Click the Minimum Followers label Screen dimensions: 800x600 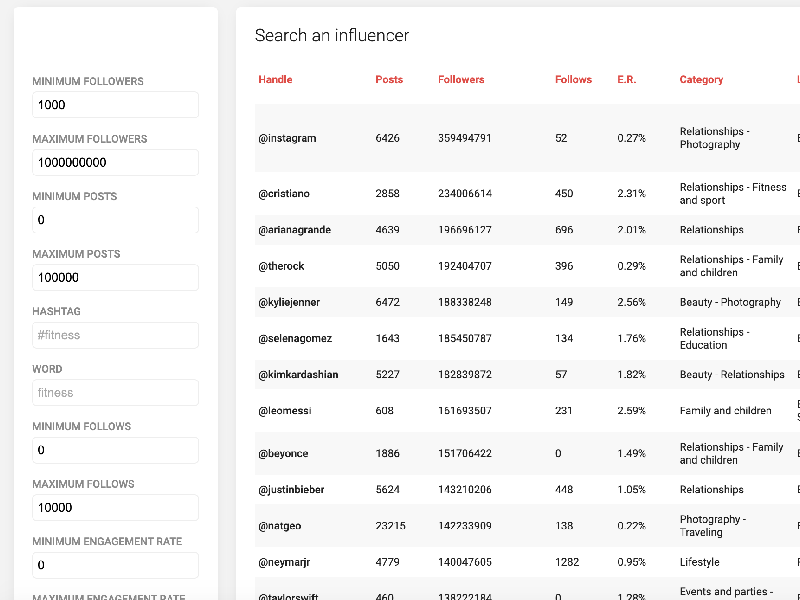tap(88, 82)
